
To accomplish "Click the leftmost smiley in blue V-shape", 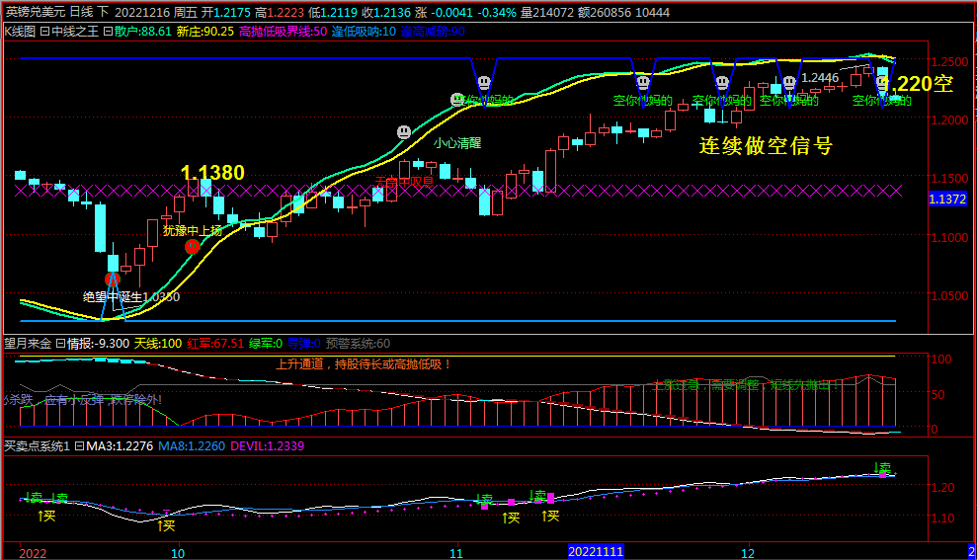I will pos(483,82).
